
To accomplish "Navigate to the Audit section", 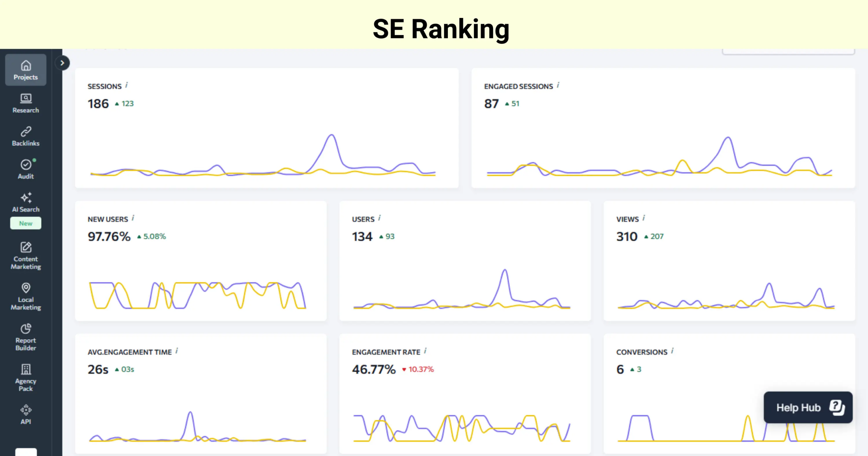I will click(25, 169).
